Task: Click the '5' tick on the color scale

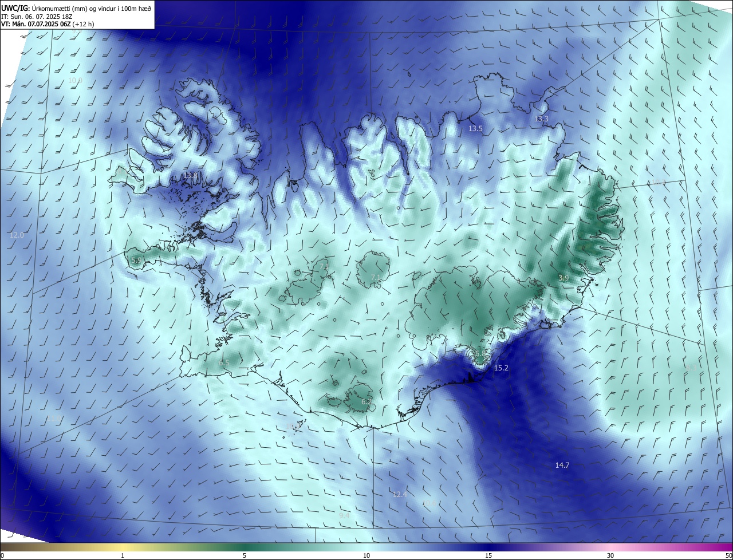Action: [245, 555]
